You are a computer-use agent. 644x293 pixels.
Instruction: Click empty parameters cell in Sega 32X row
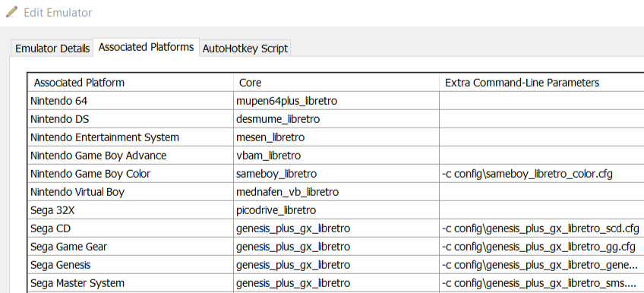(541, 210)
